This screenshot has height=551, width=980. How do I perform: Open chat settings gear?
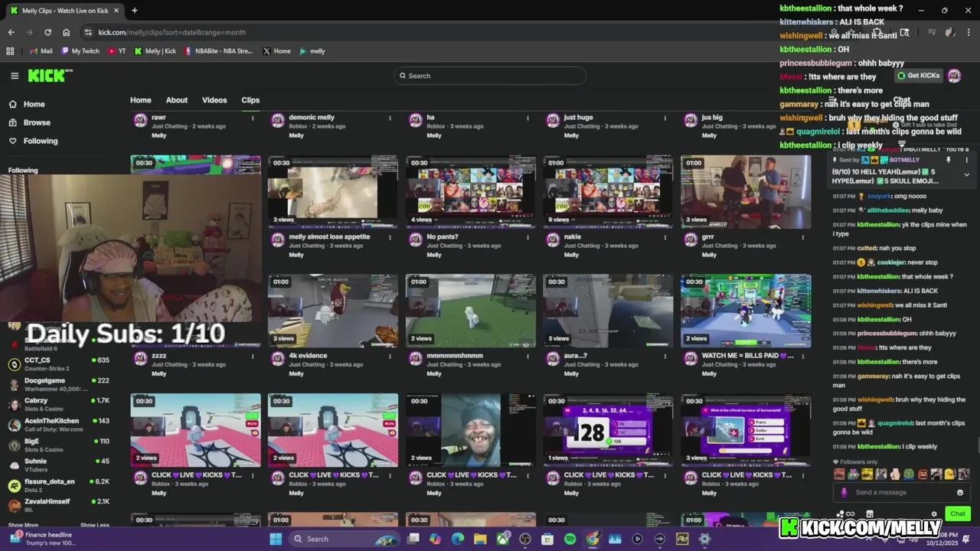click(x=933, y=514)
